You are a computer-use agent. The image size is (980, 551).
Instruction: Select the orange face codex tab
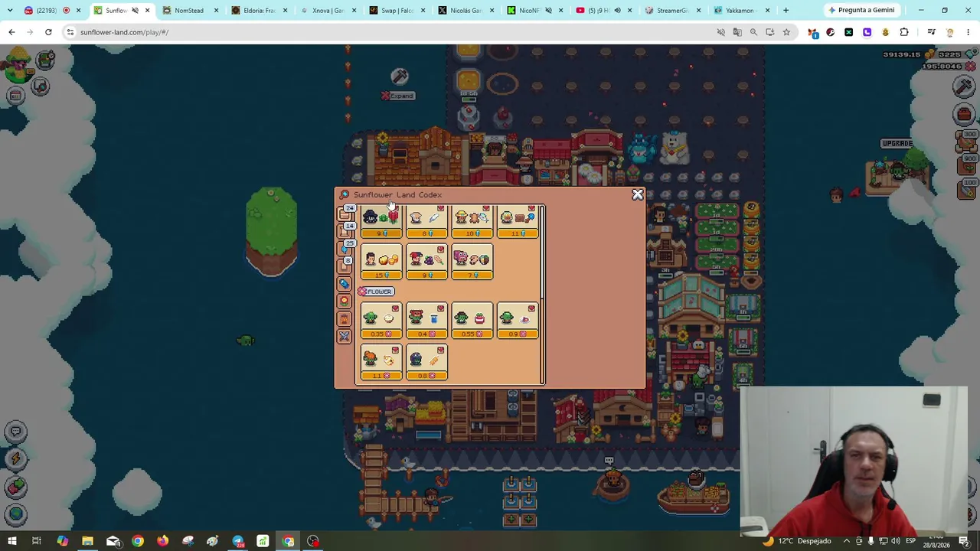pyautogui.click(x=345, y=318)
